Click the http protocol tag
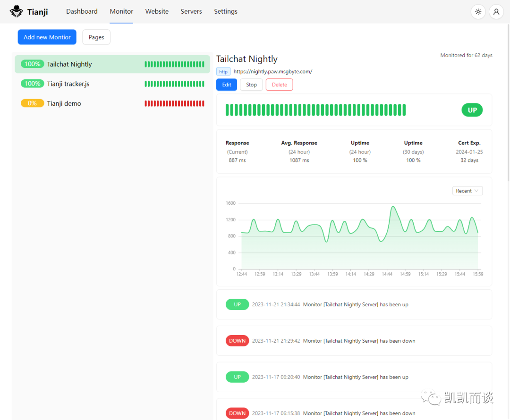The width and height of the screenshot is (510, 420). pos(223,72)
